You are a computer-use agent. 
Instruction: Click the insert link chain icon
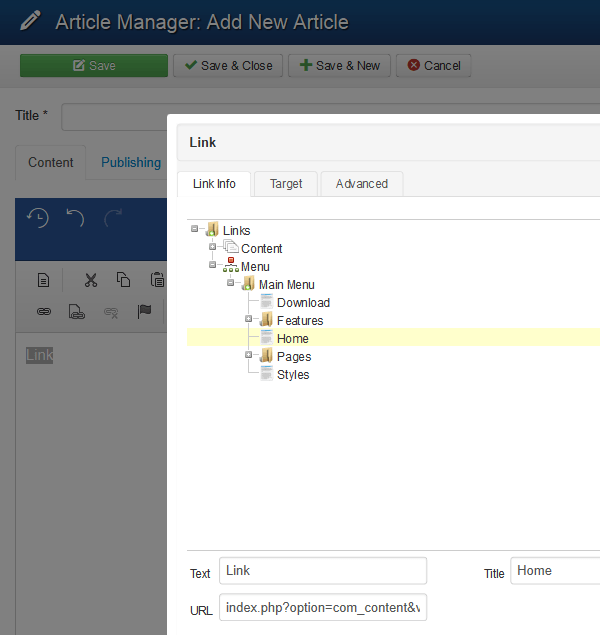pyautogui.click(x=43, y=311)
